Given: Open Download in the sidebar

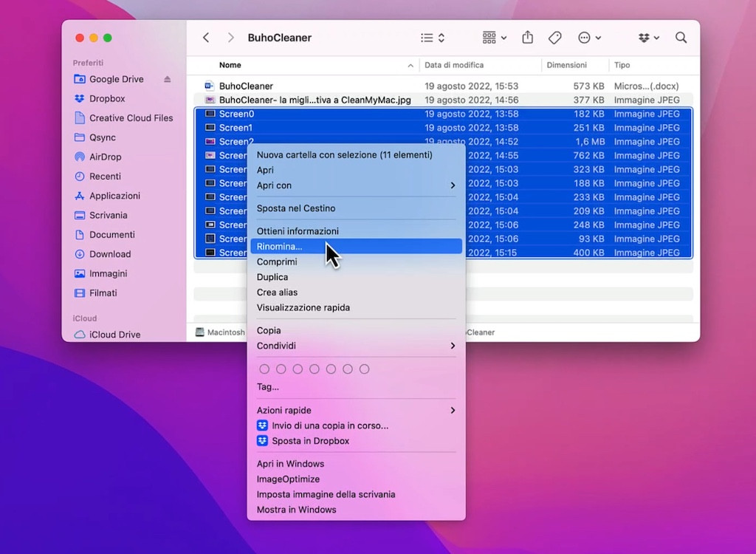Looking at the screenshot, I should click(110, 254).
